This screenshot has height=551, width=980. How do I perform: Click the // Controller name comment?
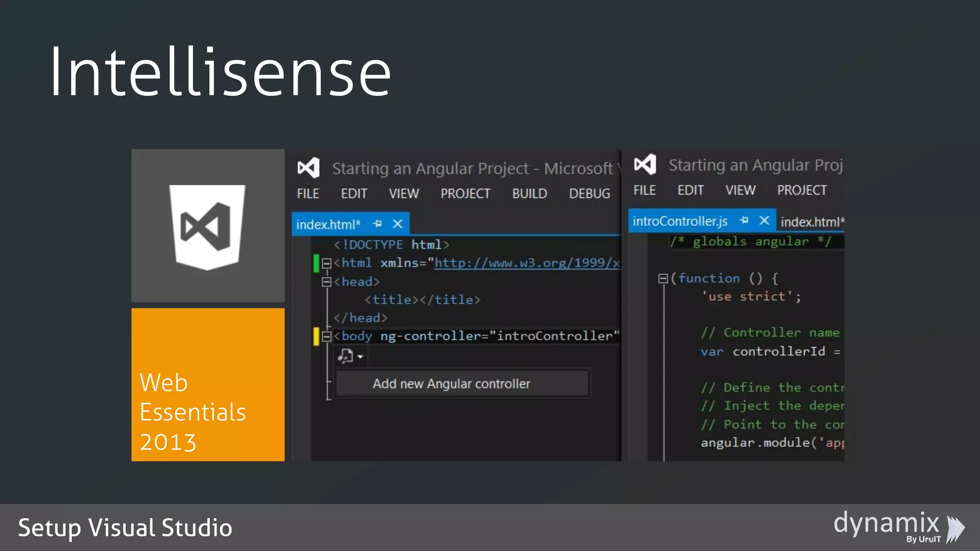pyautogui.click(x=770, y=333)
